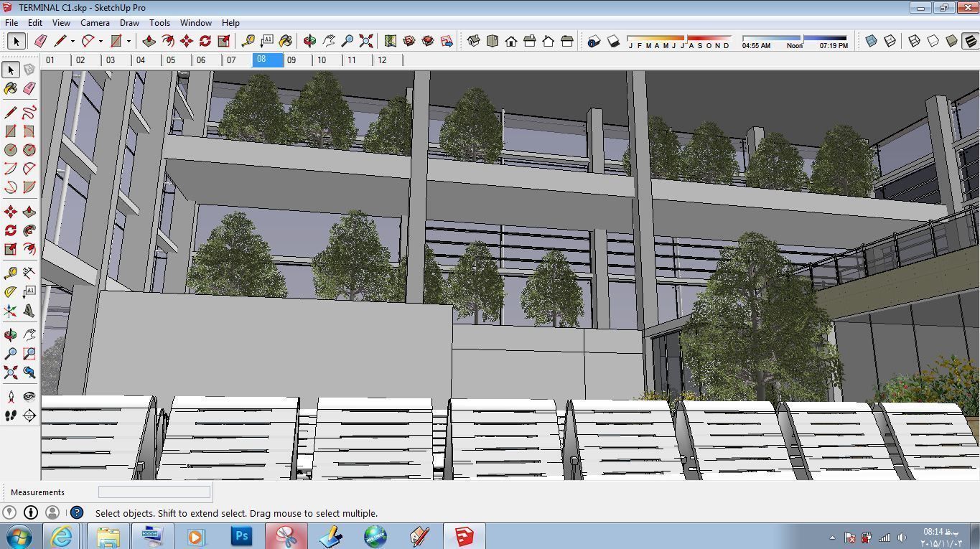Image resolution: width=980 pixels, height=549 pixels.
Task: Open 3D Warehouse from top toolbar
Action: [x=409, y=41]
